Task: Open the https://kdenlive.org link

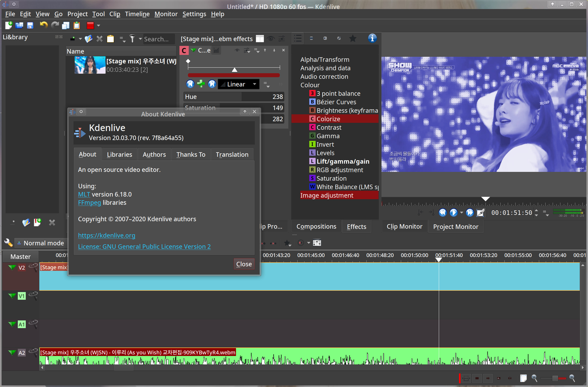Action: click(x=107, y=235)
